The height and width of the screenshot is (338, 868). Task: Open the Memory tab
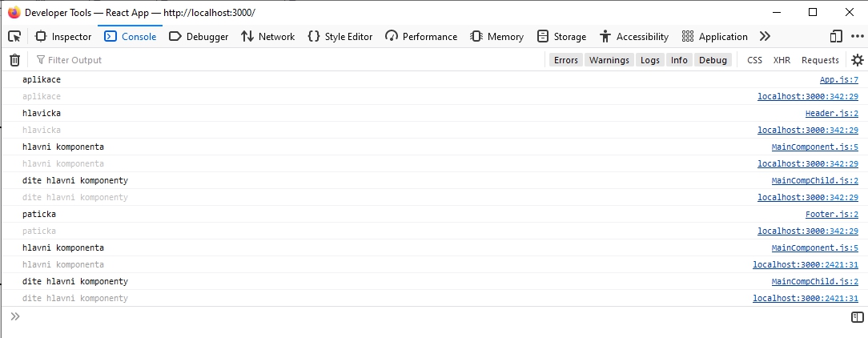496,37
